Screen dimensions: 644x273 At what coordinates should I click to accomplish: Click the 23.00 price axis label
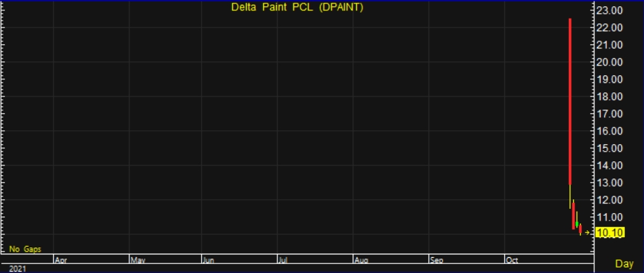(609, 10)
